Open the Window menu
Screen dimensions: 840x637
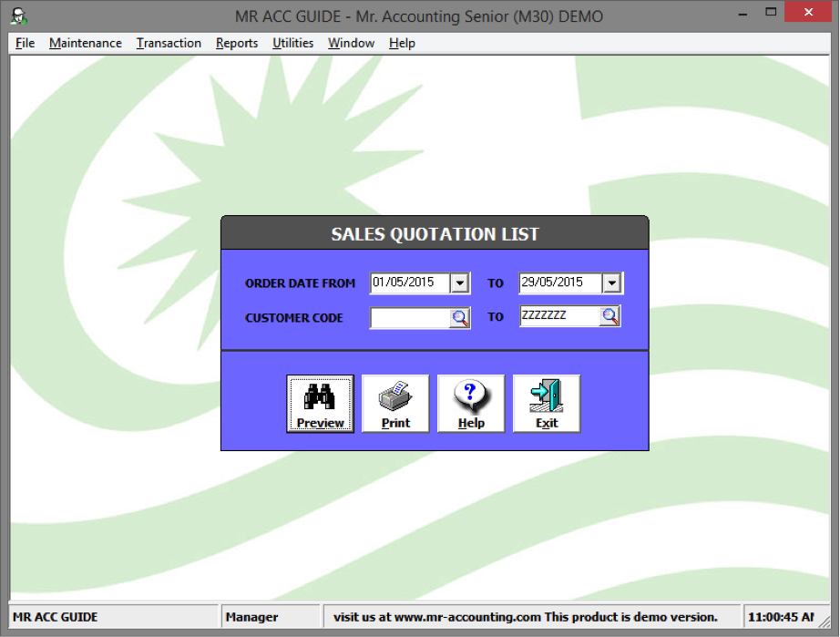(352, 43)
